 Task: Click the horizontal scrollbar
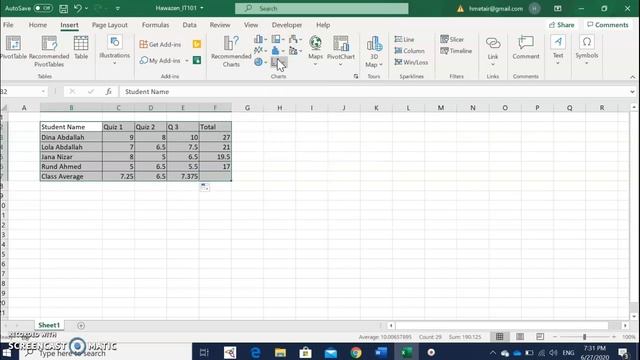click(x=502, y=325)
